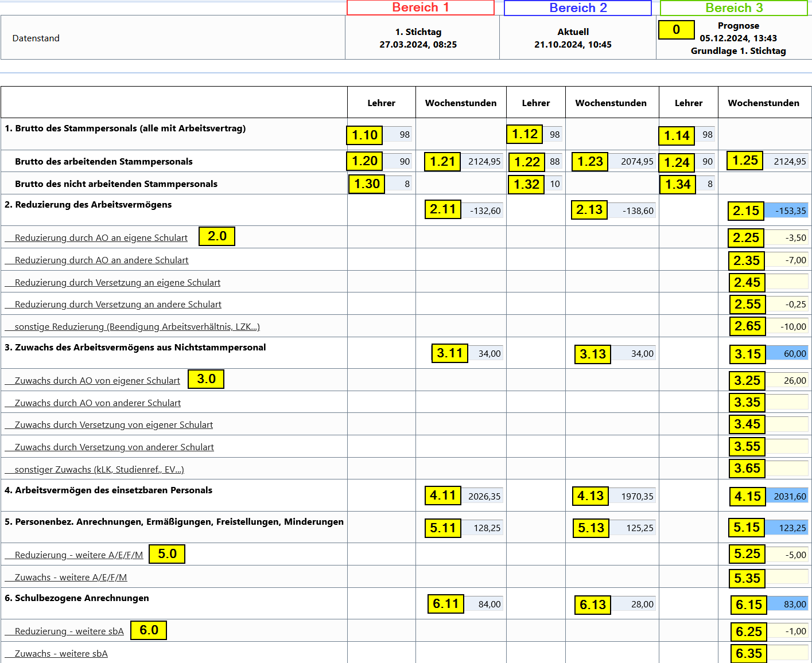Image resolution: width=812 pixels, height=663 pixels.
Task: Click the yellow marker labeled 1.10
Action: 364,135
